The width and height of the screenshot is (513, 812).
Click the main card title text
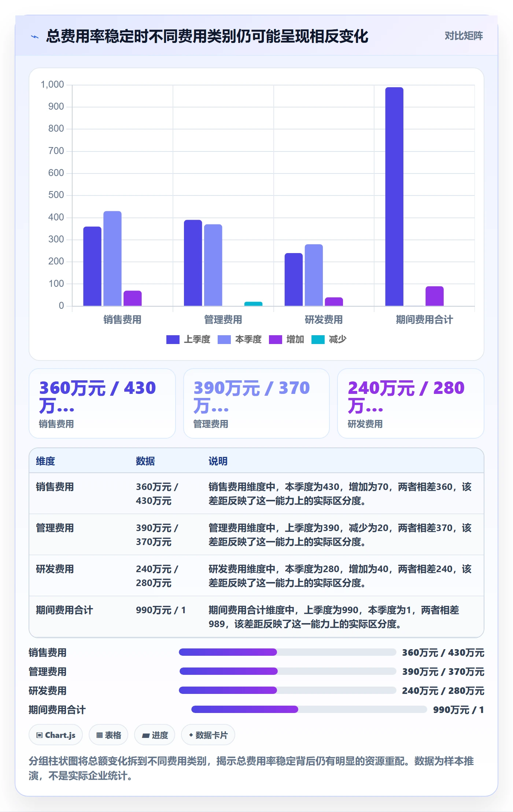[207, 36]
